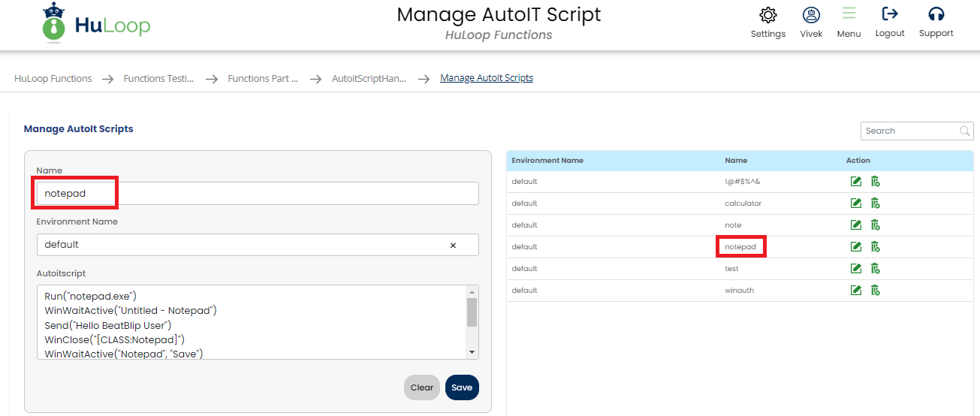
Task: Sort by Environment Name column header
Action: 547,160
